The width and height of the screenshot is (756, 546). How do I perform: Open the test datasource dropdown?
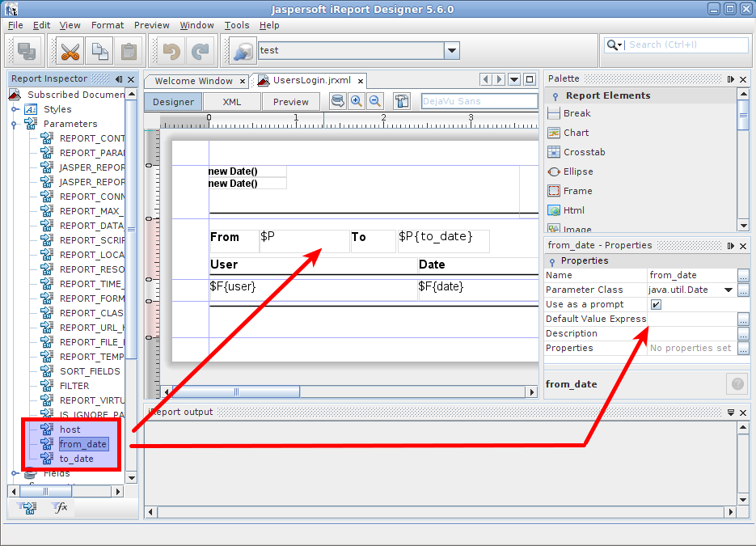451,51
